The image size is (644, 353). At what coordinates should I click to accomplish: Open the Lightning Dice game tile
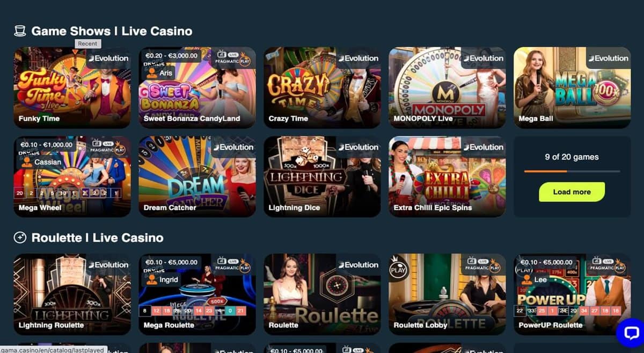[322, 176]
